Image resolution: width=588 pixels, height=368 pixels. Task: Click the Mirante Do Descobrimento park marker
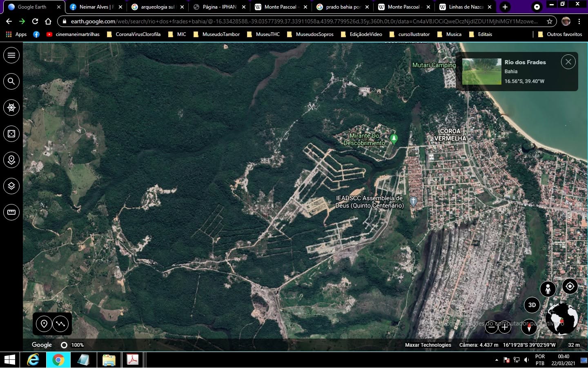click(394, 139)
